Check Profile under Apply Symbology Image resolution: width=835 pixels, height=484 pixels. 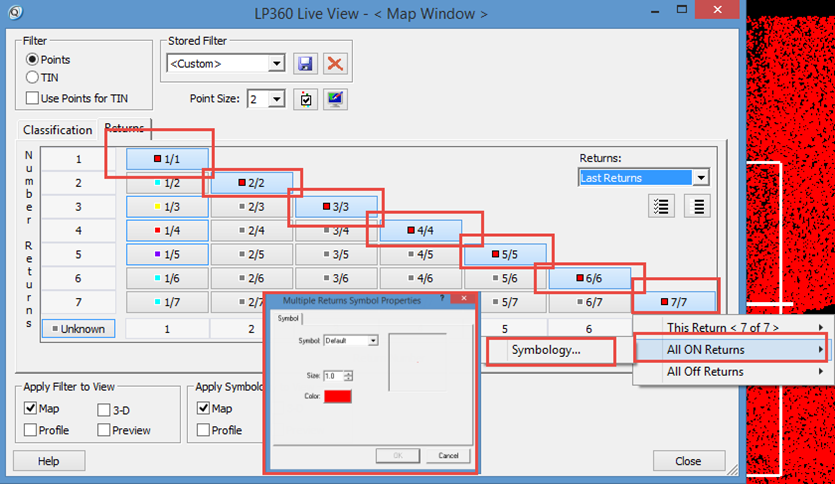[203, 430]
